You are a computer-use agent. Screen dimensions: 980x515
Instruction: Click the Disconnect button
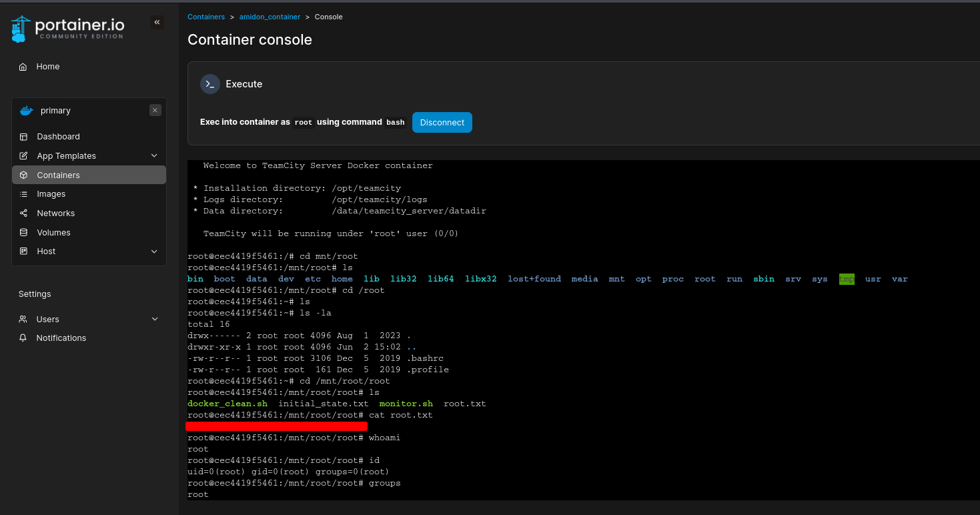tap(442, 123)
